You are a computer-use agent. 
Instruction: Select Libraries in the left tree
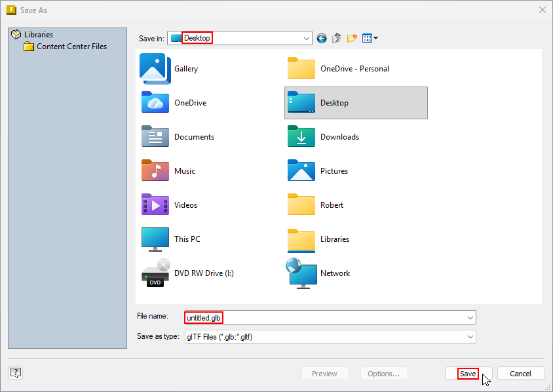[x=38, y=35]
